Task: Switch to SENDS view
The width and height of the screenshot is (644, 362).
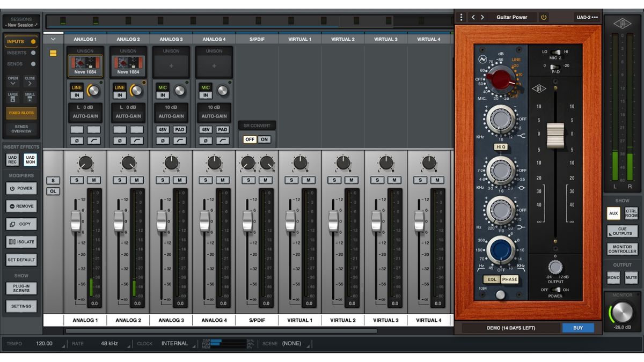Action: coord(21,64)
